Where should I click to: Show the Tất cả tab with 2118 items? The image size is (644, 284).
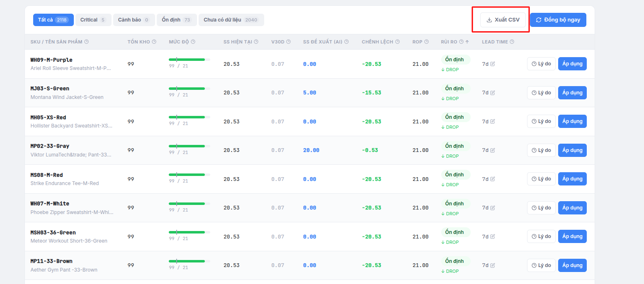coord(53,20)
